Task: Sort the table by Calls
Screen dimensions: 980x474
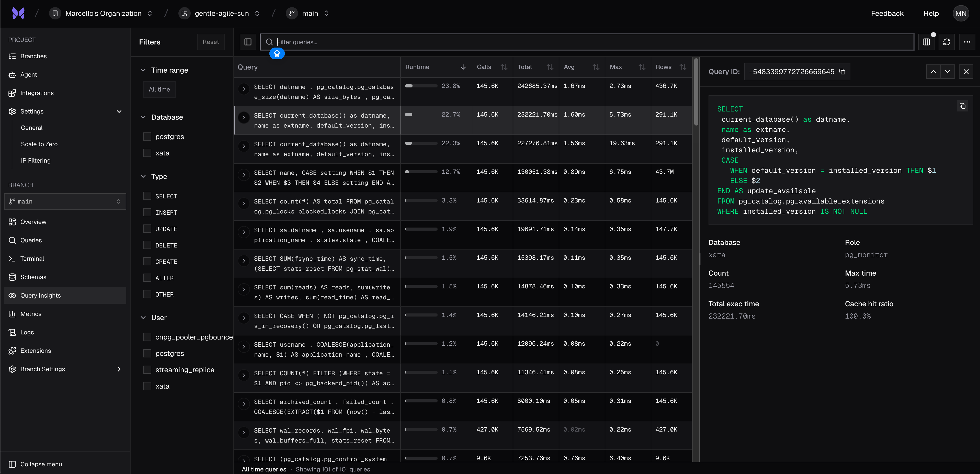Action: pyautogui.click(x=504, y=67)
